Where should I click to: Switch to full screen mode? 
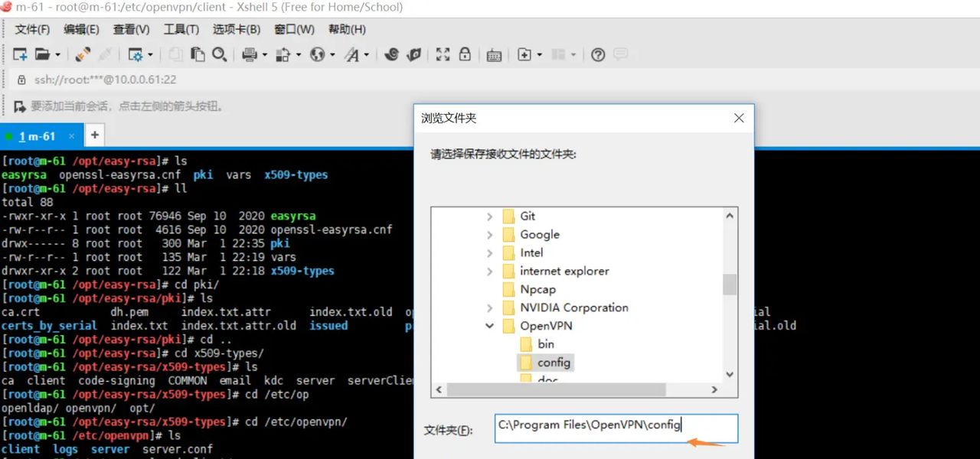443,55
